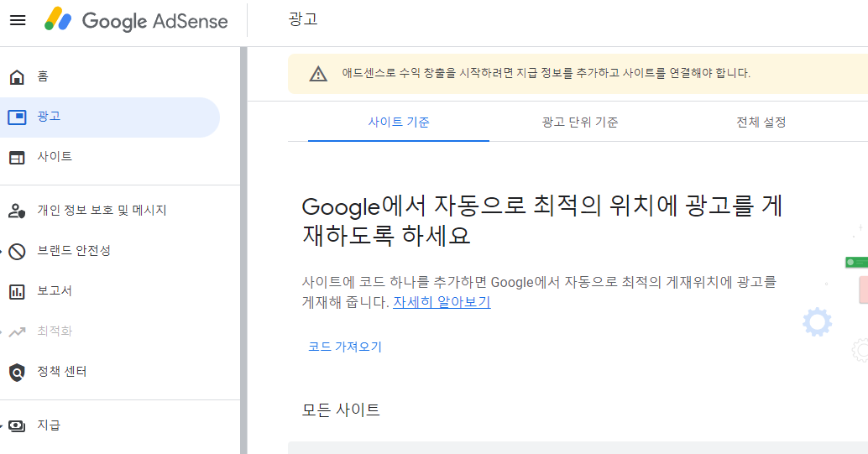
Task: Click the 최적화 label
Action: 55,331
